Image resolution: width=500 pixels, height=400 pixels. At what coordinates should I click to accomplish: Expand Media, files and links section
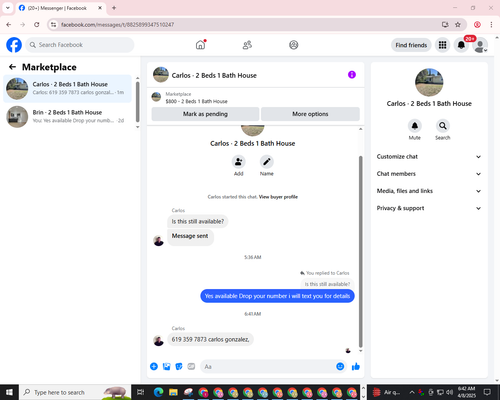click(429, 191)
